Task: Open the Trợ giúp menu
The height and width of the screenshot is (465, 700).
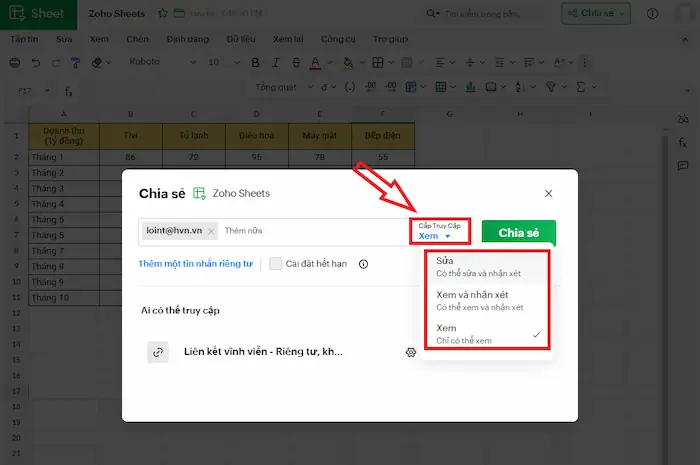Action: (390, 39)
